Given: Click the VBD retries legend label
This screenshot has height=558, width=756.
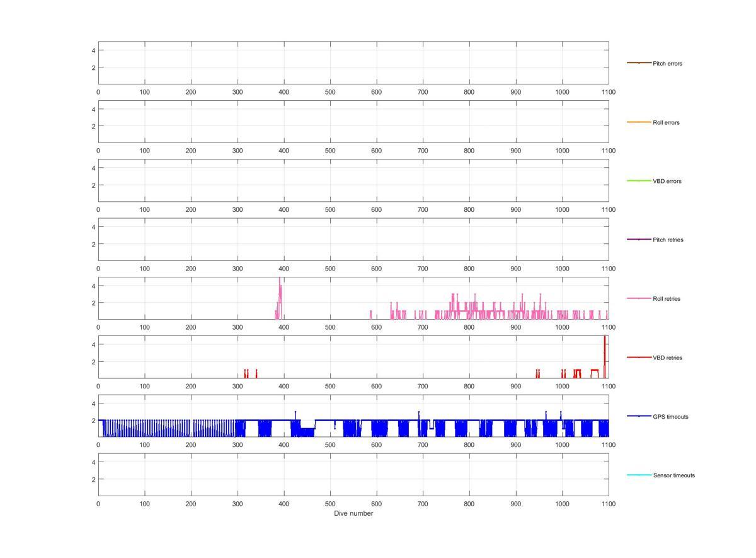Looking at the screenshot, I should [668, 357].
